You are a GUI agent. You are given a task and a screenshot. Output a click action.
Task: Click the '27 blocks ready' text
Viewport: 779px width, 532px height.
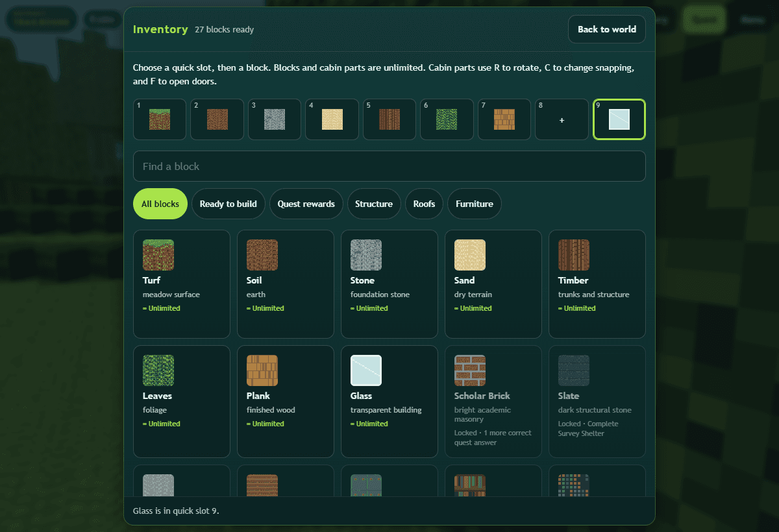click(225, 30)
